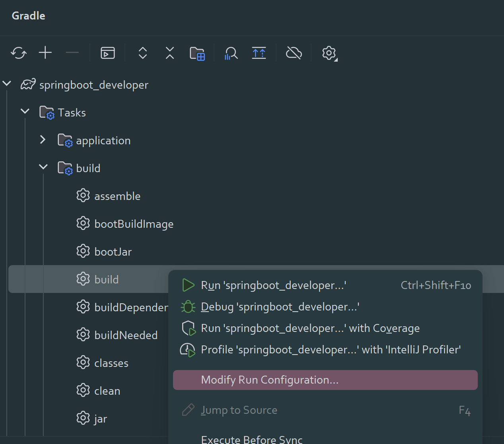Screen dimensions: 504x444
Task: Click the Expand All arrows icon
Action: point(143,53)
